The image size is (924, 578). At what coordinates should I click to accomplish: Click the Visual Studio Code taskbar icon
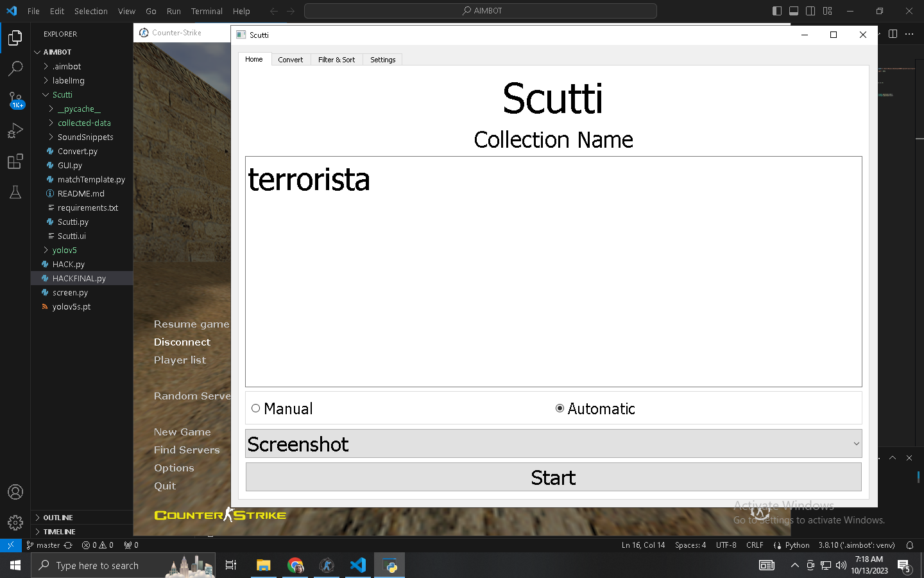pyautogui.click(x=358, y=566)
